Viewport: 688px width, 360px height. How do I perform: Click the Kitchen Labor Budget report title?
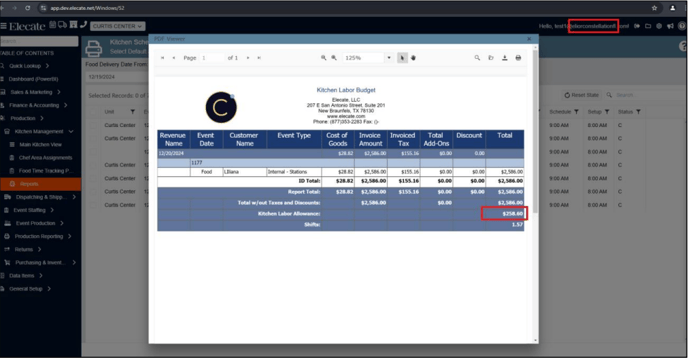(x=346, y=90)
